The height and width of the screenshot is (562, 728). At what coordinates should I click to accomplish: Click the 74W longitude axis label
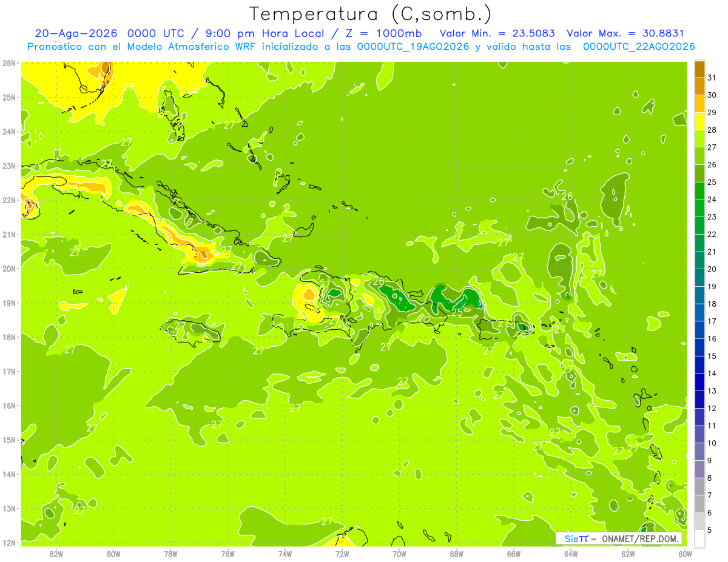[x=285, y=554]
